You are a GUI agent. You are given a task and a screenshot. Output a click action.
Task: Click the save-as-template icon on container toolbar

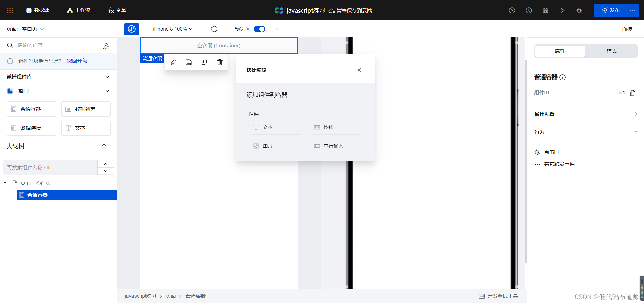189,62
